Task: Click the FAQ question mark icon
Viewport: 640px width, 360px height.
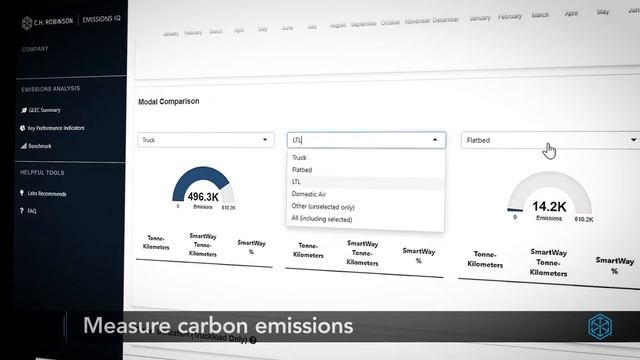Action: tap(22, 210)
